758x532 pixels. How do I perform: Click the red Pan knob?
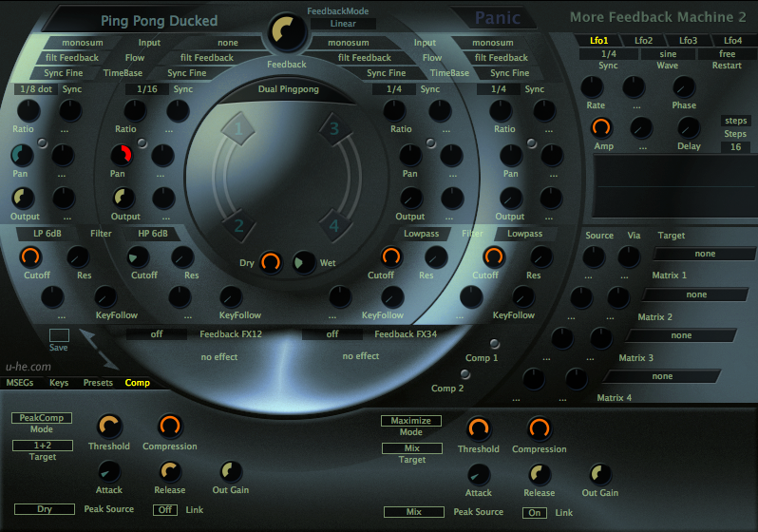[122, 155]
